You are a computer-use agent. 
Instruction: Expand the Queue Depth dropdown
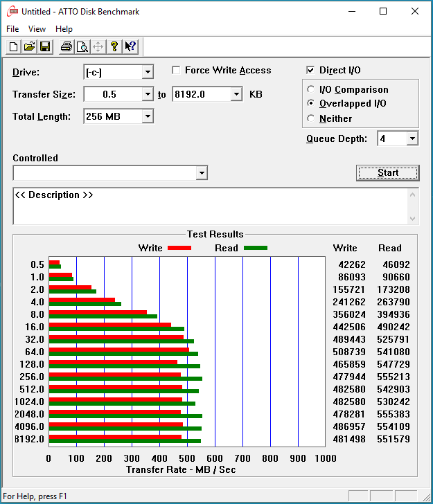pyautogui.click(x=412, y=138)
